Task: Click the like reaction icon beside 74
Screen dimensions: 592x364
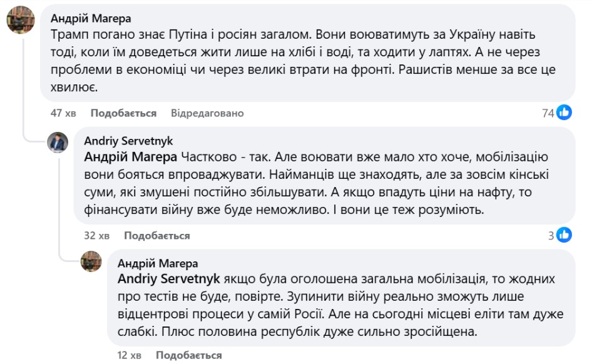Action: click(x=564, y=113)
